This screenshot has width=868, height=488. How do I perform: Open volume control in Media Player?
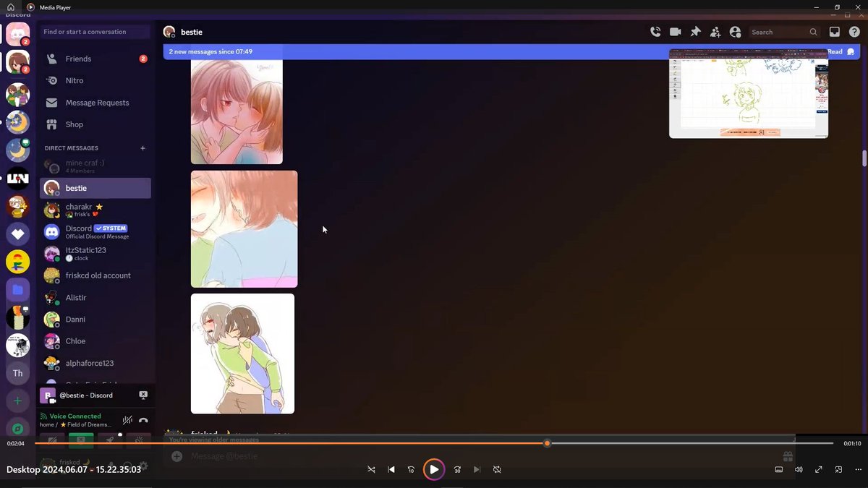click(x=799, y=469)
